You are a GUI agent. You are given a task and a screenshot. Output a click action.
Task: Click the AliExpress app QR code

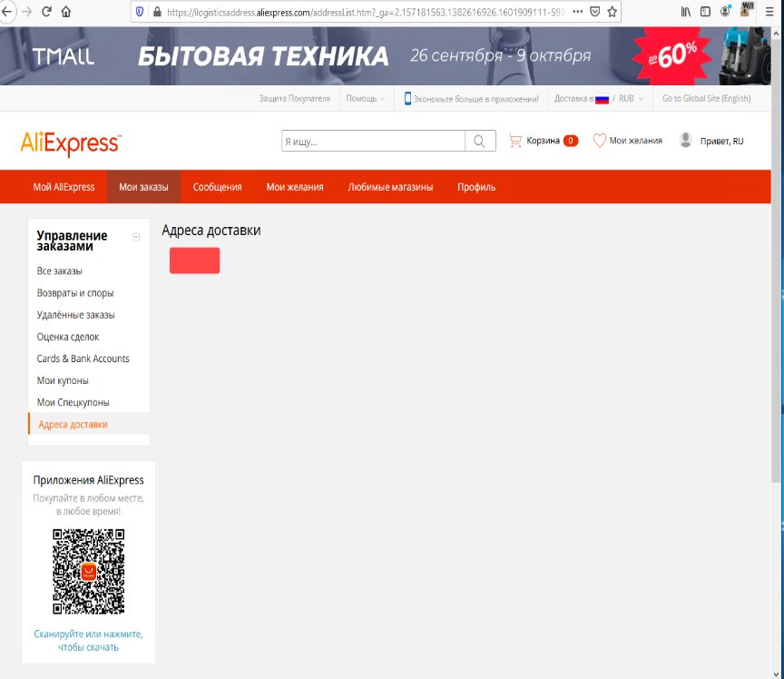click(89, 571)
